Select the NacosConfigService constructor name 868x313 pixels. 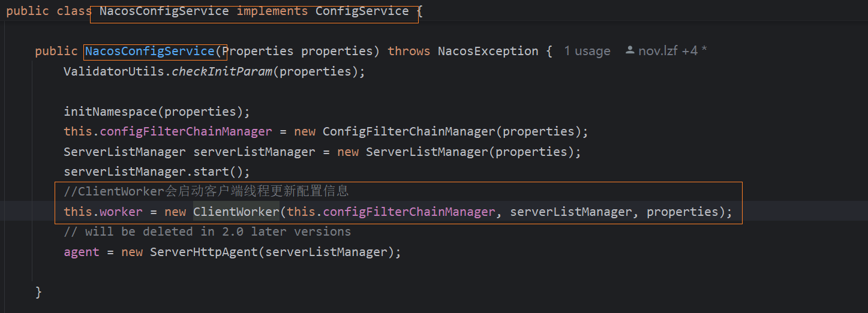point(150,51)
